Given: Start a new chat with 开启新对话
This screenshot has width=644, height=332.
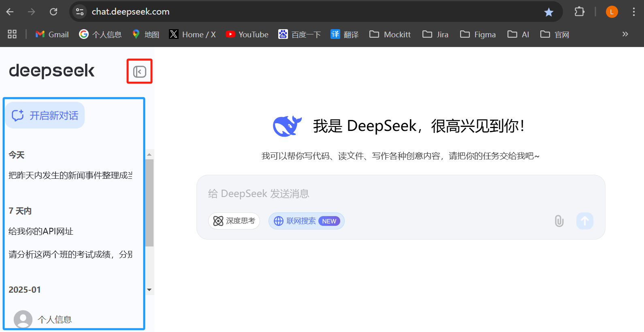Looking at the screenshot, I should click(x=45, y=116).
